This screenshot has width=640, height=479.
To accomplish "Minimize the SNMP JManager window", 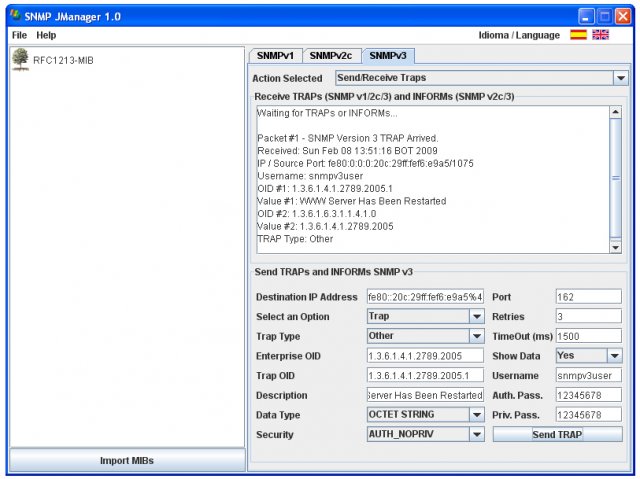I will [586, 16].
